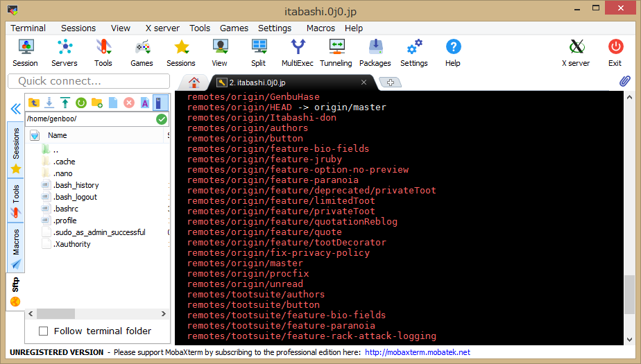Refresh the SFTP folder listing
The image size is (641, 364).
tap(81, 103)
